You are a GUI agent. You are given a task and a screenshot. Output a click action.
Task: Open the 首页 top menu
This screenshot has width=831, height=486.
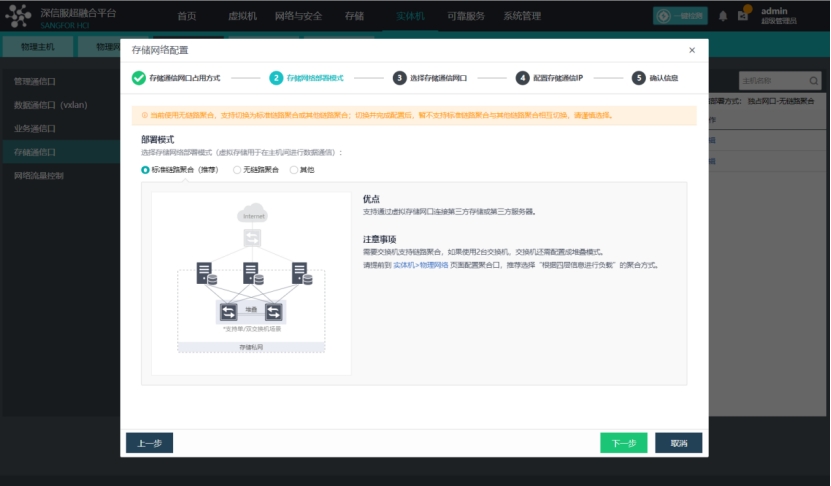pos(187,16)
